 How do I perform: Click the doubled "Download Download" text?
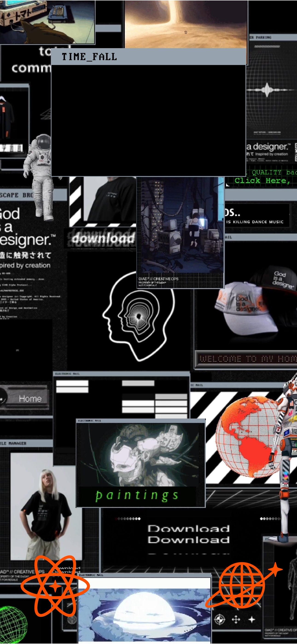189,534
